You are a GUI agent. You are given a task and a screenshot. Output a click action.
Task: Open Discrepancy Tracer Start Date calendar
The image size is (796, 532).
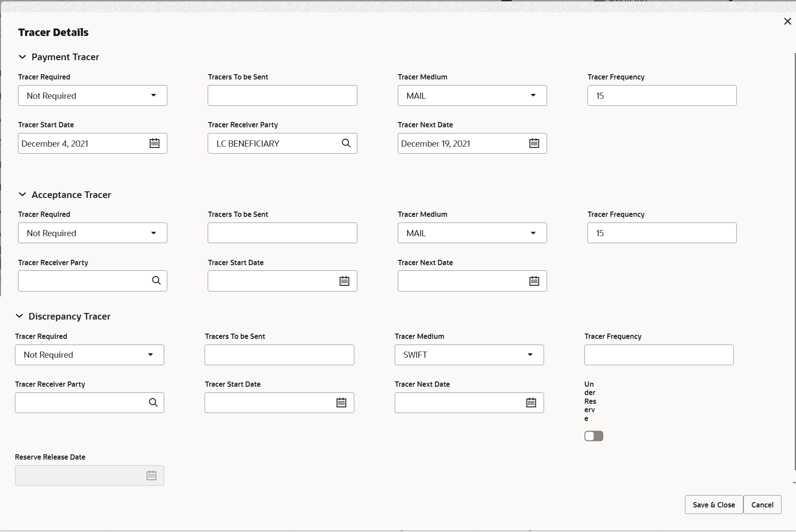[341, 403]
